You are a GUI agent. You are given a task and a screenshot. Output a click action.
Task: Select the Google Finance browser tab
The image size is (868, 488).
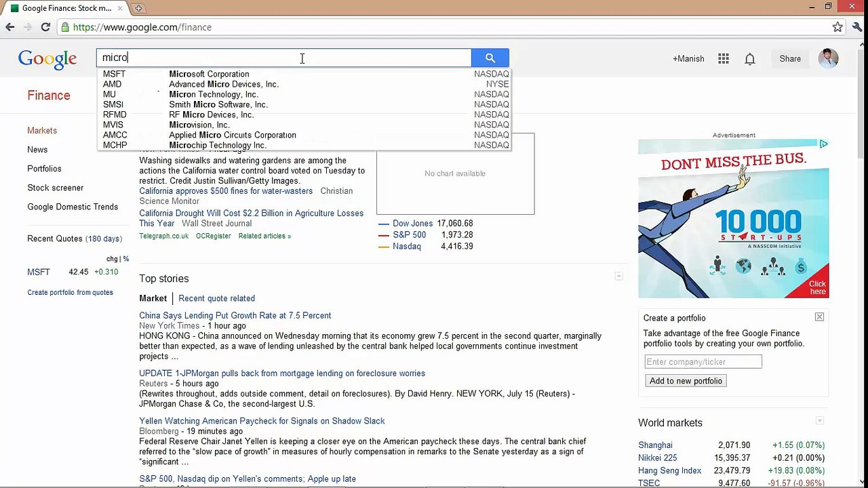68,8
